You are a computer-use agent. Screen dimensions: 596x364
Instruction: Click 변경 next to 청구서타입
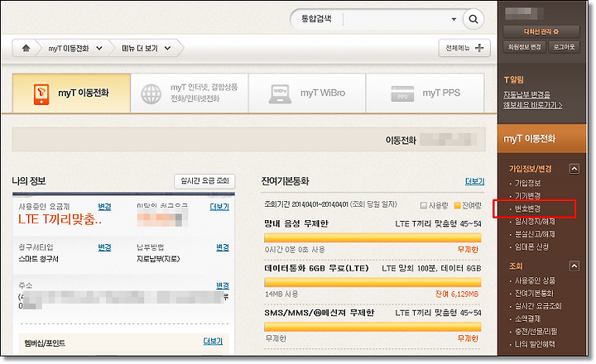click(104, 247)
